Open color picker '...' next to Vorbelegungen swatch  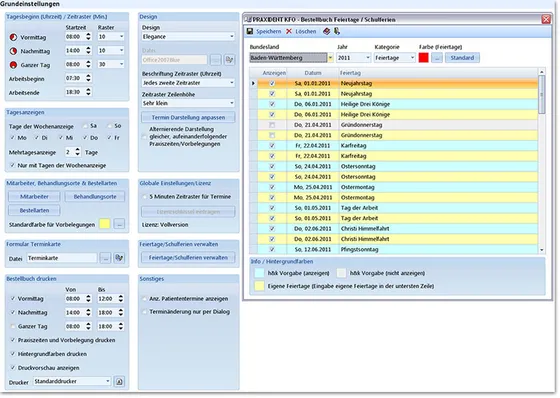coord(119,224)
